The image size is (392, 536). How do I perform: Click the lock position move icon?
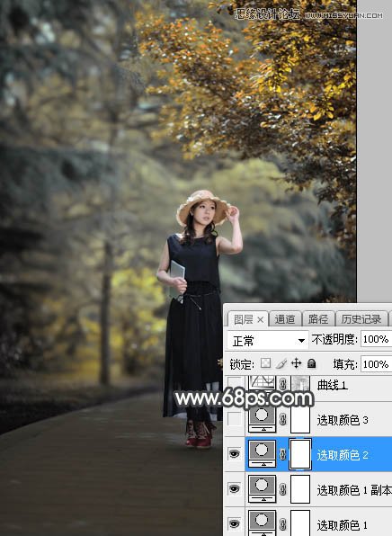click(296, 363)
